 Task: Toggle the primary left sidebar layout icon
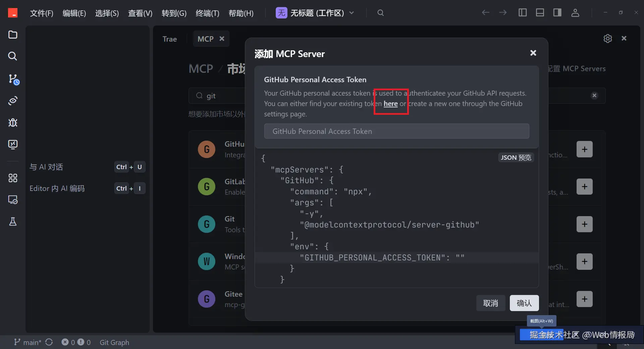(523, 13)
